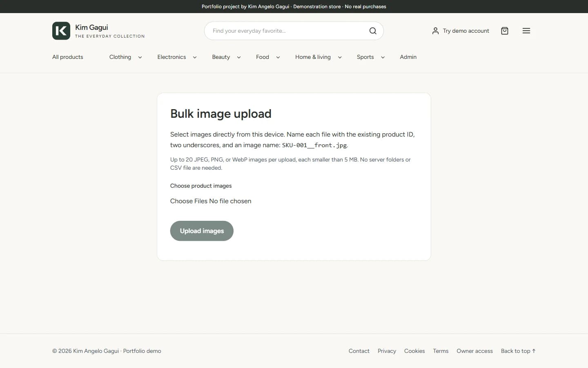This screenshot has width=588, height=368.
Task: Expand the Home & living chevron
Action: click(340, 57)
